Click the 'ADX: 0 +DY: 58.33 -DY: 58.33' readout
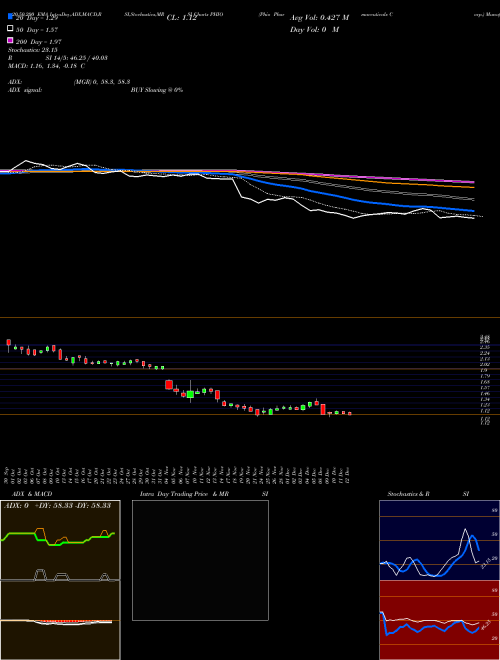 coord(57,505)
